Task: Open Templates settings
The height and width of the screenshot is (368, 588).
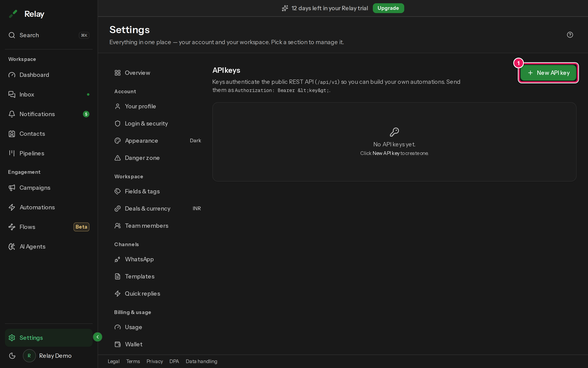Action: coord(158,276)
